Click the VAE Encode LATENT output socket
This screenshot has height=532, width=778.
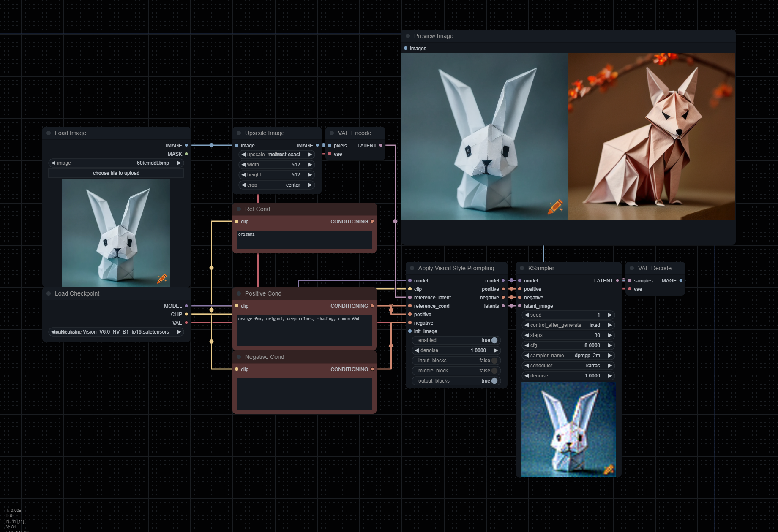tap(381, 145)
